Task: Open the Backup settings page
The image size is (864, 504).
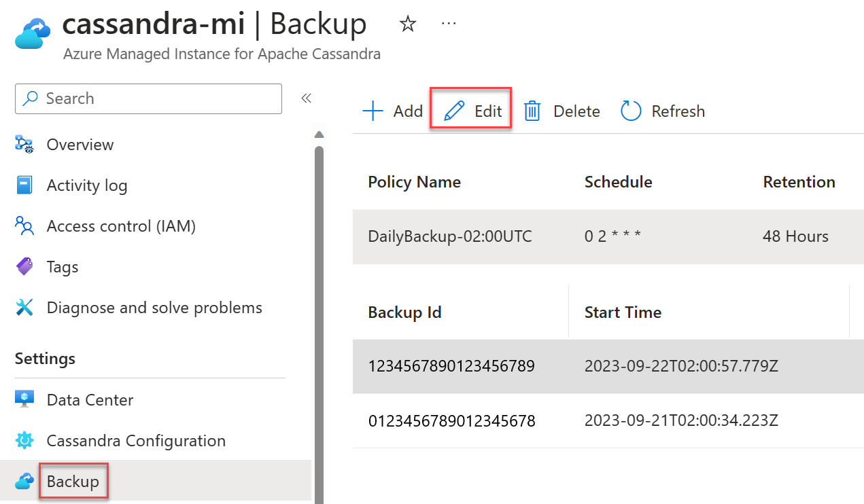Action: (72, 480)
